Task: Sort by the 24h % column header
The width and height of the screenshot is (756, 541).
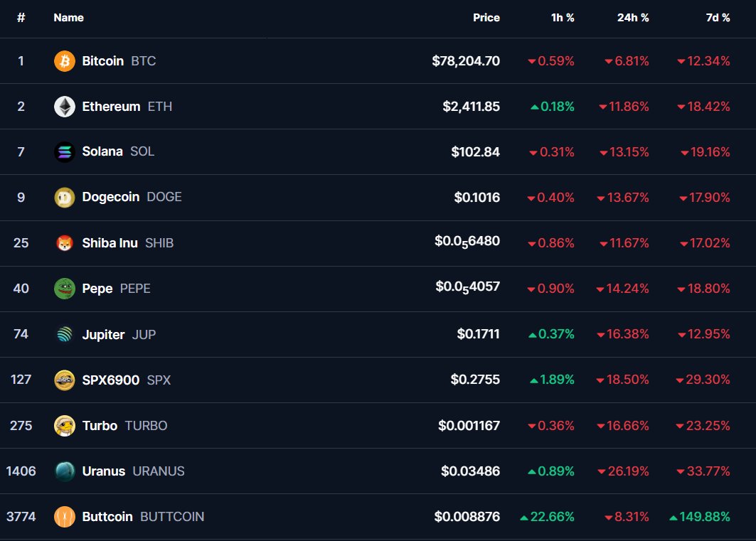Action: [633, 18]
